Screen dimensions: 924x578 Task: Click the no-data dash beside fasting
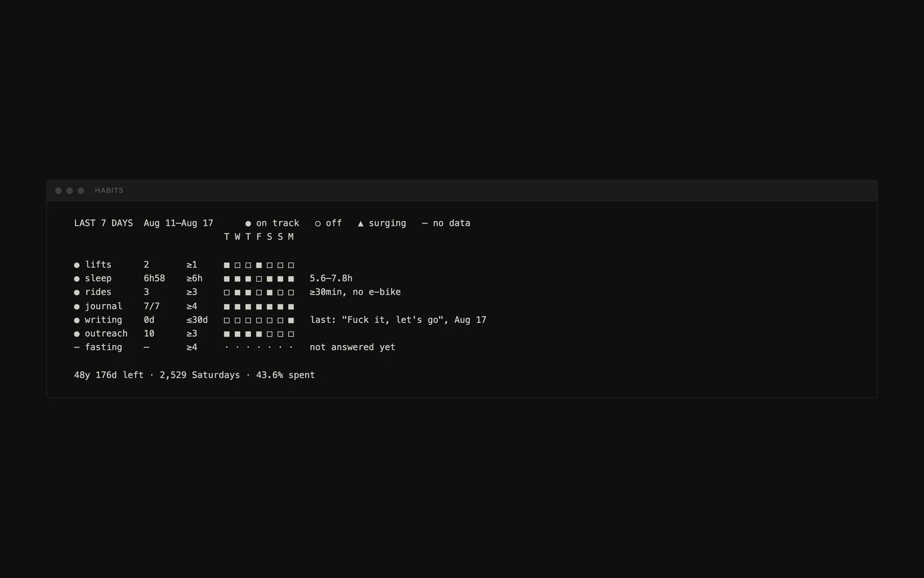point(77,347)
